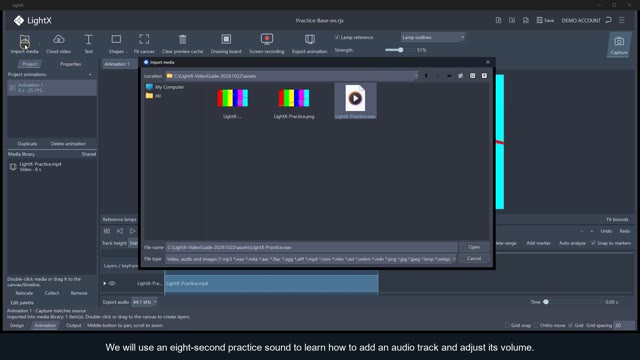Adjust the Strength slider
The height and width of the screenshot is (360, 640).
click(399, 50)
